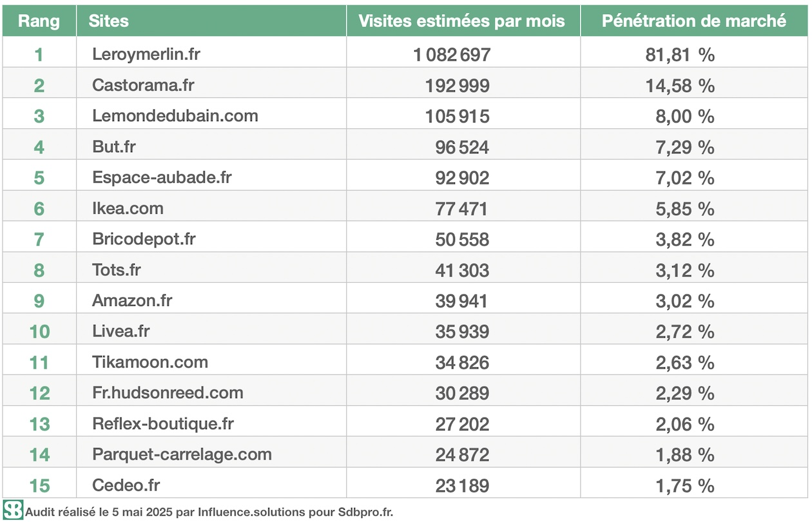Image resolution: width=812 pixels, height=522 pixels.
Task: Click the audit footnote mentioning Sdbpro.fr
Action: click(x=209, y=512)
